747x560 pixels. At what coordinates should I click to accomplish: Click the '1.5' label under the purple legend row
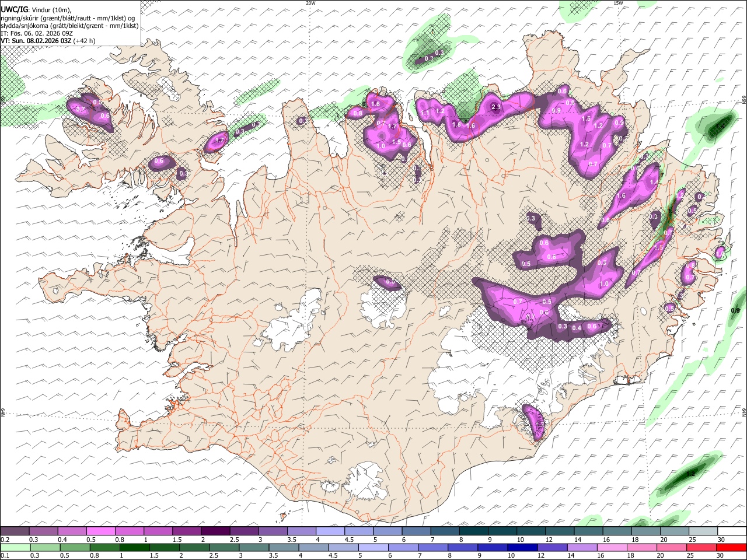[x=176, y=540]
